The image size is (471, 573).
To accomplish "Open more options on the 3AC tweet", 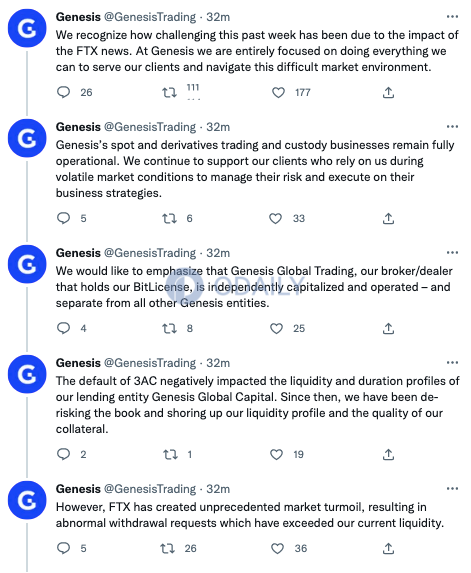I will click(x=452, y=363).
